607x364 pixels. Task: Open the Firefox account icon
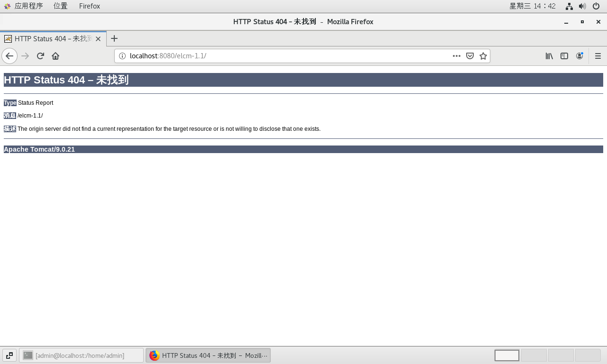(x=579, y=56)
